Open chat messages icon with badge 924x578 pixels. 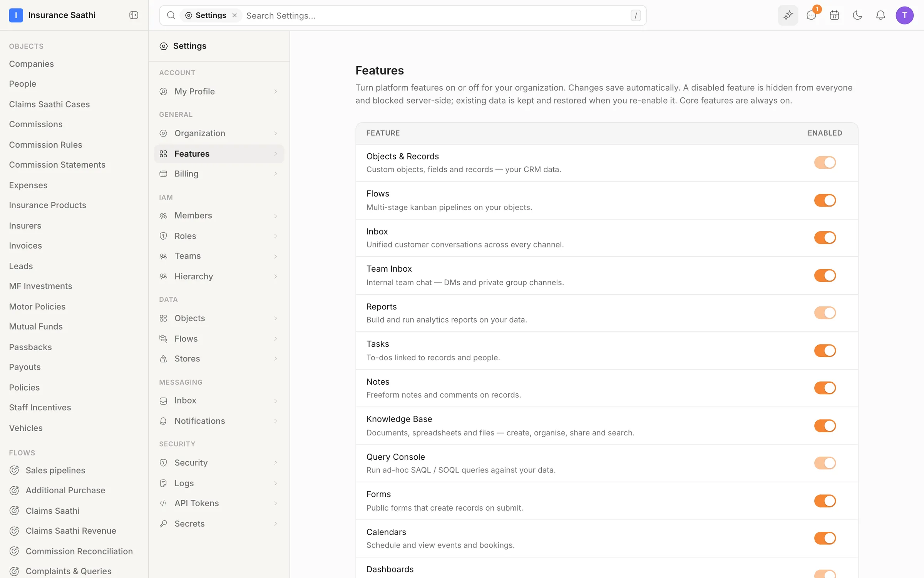[812, 15]
